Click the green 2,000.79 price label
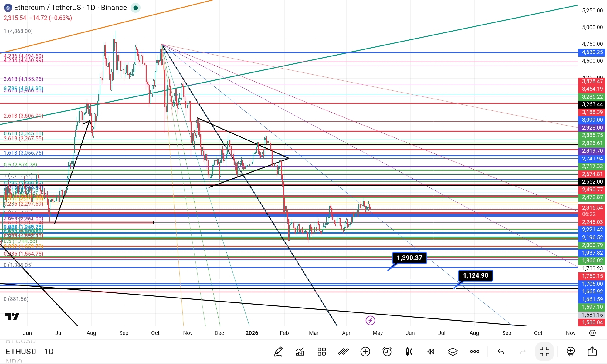The image size is (607, 364). click(592, 245)
